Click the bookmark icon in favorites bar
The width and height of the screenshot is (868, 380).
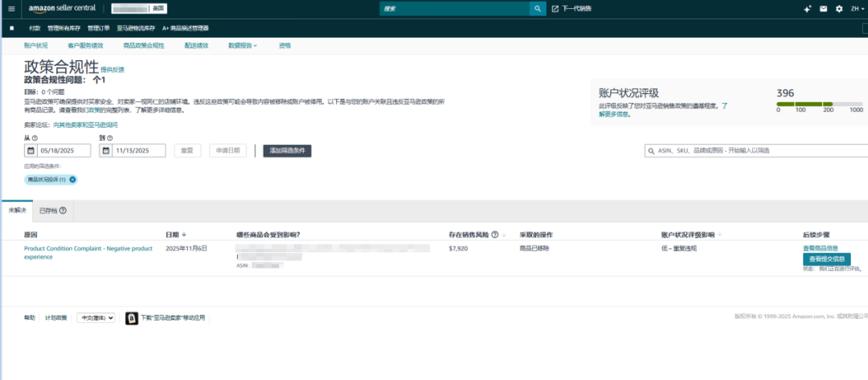12,28
